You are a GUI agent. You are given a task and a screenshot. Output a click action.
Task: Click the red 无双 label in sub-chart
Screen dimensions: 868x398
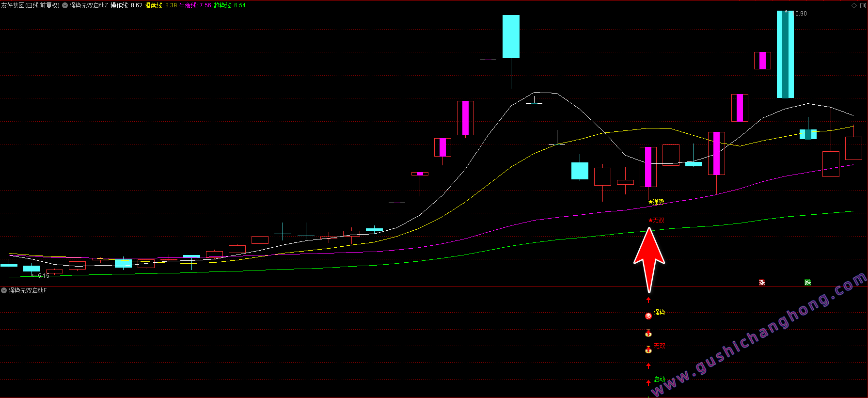pos(659,346)
